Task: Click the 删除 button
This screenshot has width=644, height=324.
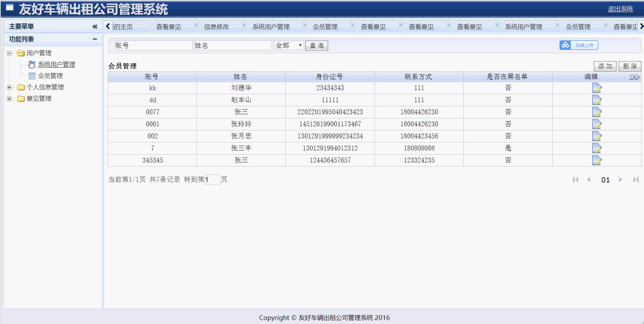Action: [x=630, y=66]
